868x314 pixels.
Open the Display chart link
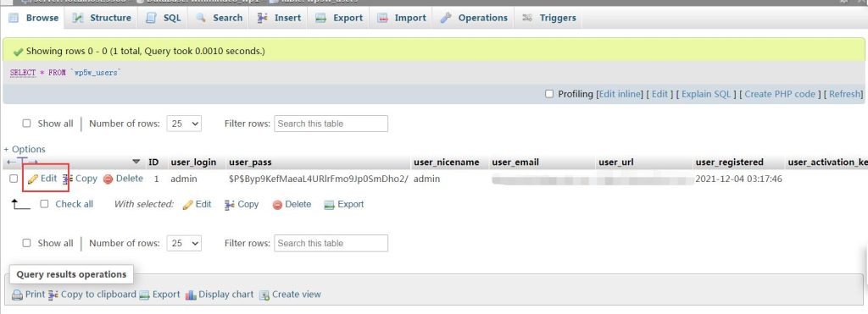[225, 295]
